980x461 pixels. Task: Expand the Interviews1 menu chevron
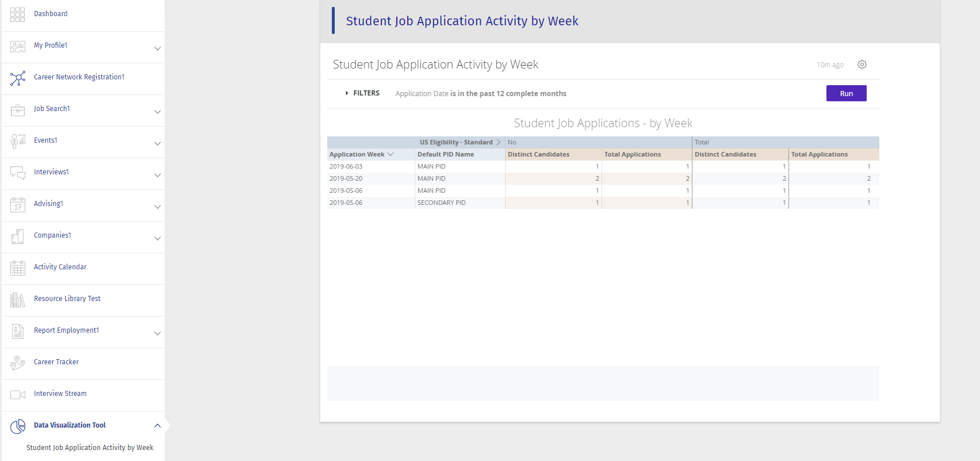coord(157,175)
